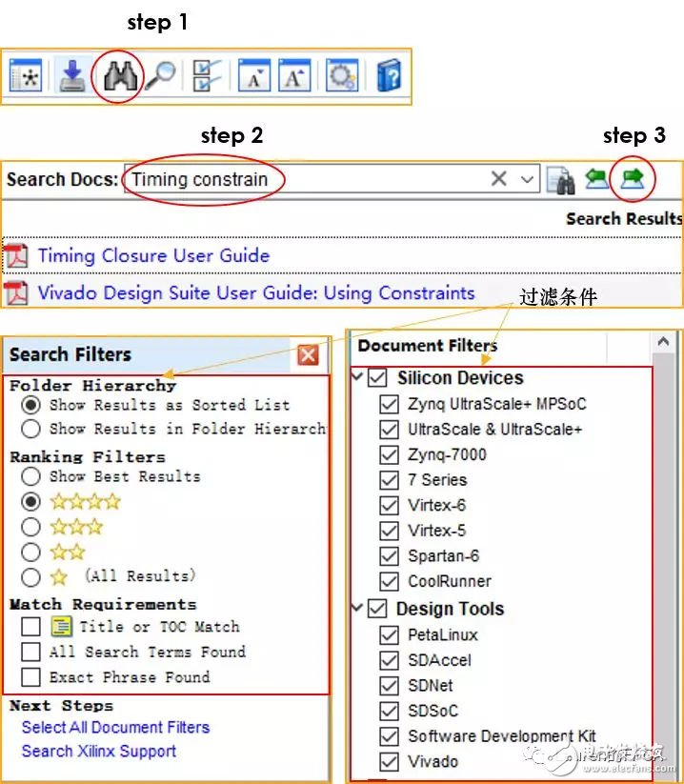Uncheck the Zynq-7000 device filter
Image resolution: width=684 pixels, height=784 pixels.
389,455
